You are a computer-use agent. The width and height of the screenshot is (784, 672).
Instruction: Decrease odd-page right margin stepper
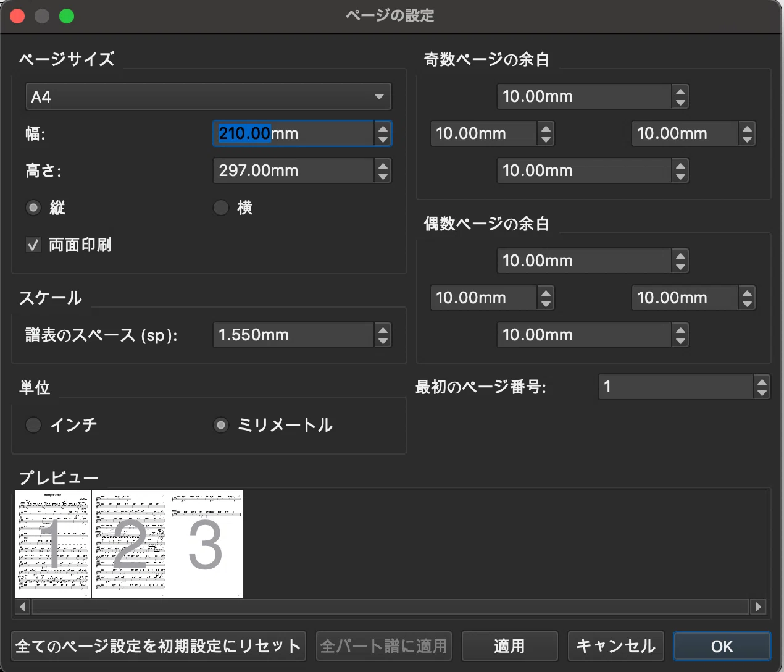tap(747, 140)
